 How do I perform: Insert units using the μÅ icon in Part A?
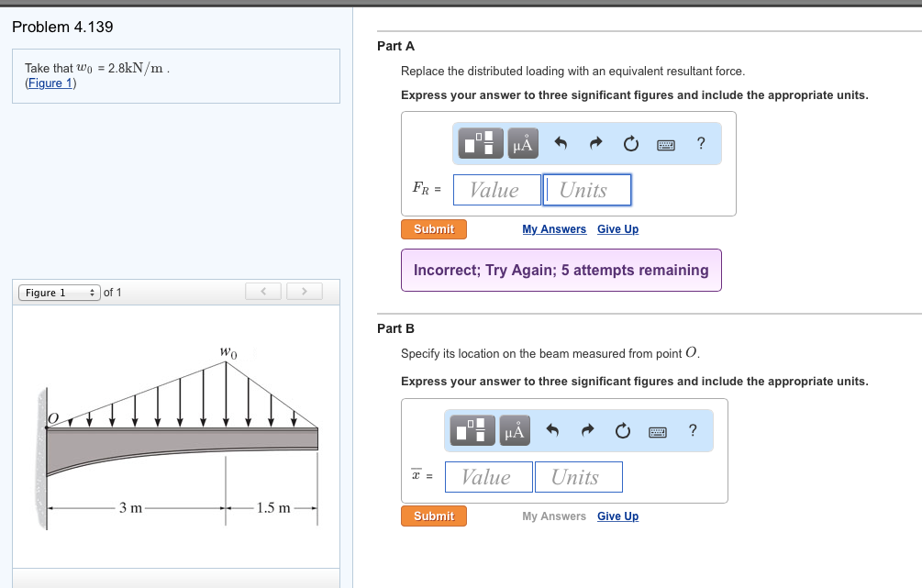(521, 143)
